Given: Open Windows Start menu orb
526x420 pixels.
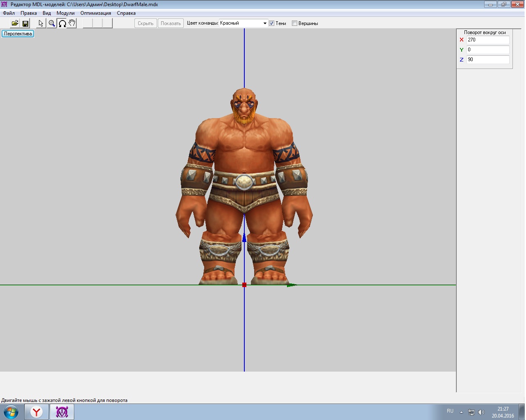Looking at the screenshot, I should click(11, 412).
